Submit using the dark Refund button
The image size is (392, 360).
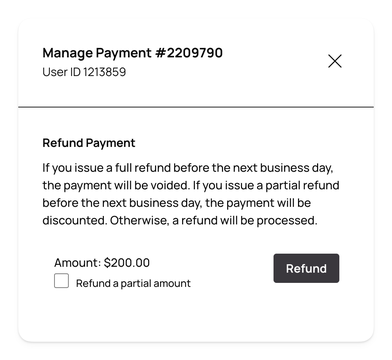[x=306, y=268]
